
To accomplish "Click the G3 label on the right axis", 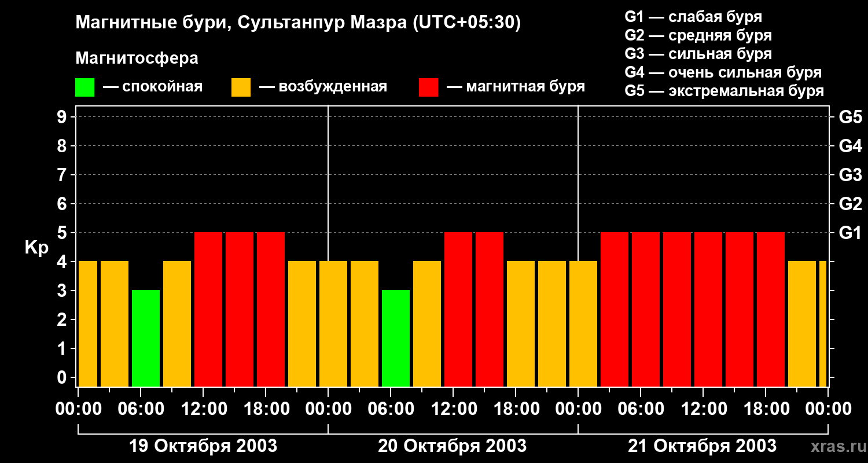I will (850, 175).
